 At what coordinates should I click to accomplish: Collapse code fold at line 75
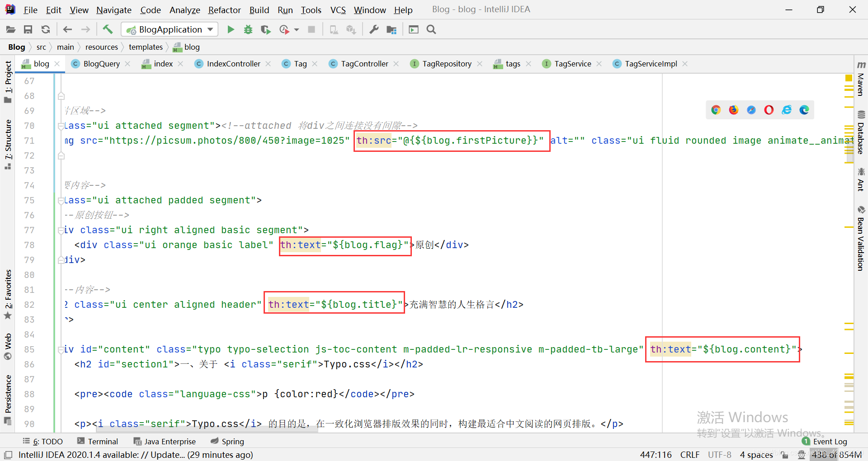click(61, 201)
